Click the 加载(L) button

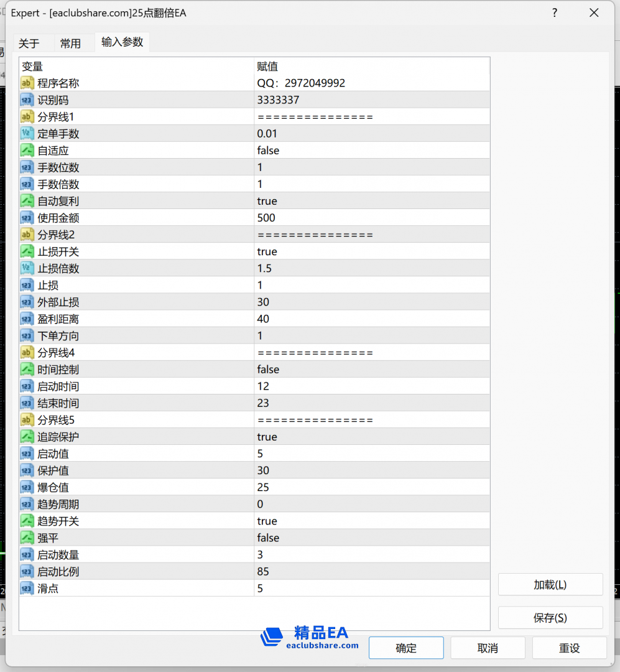[550, 585]
